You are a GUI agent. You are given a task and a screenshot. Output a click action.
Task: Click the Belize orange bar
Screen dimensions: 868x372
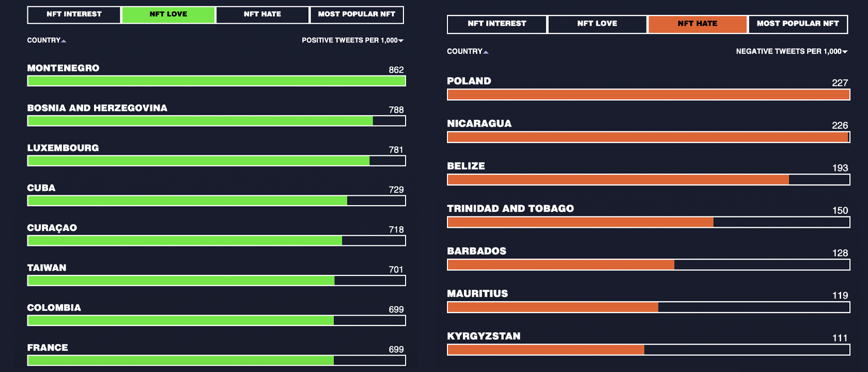click(648, 180)
